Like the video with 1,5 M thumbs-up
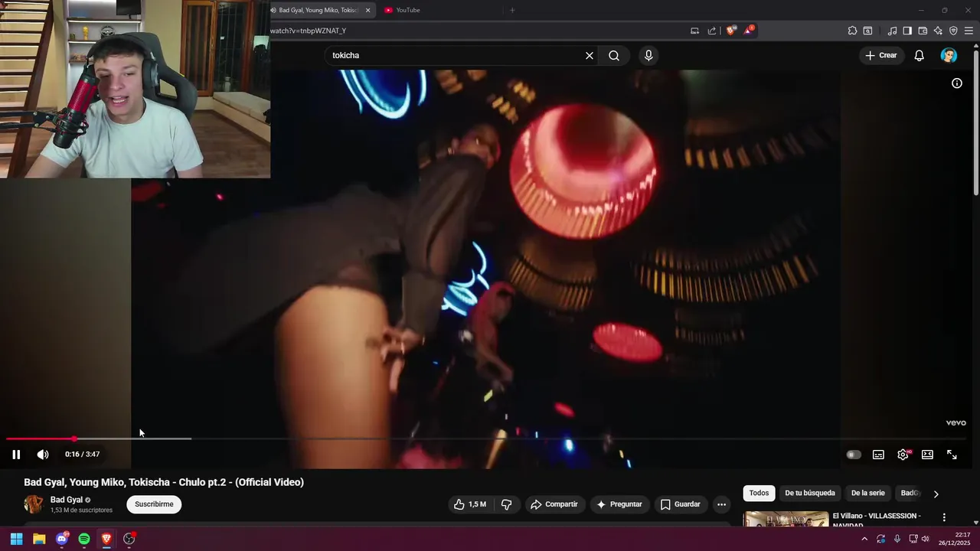Image resolution: width=980 pixels, height=551 pixels. point(470,504)
